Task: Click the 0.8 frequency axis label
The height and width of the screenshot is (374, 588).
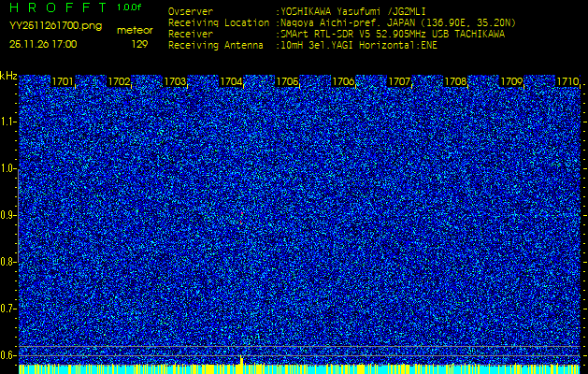Action: [7, 262]
